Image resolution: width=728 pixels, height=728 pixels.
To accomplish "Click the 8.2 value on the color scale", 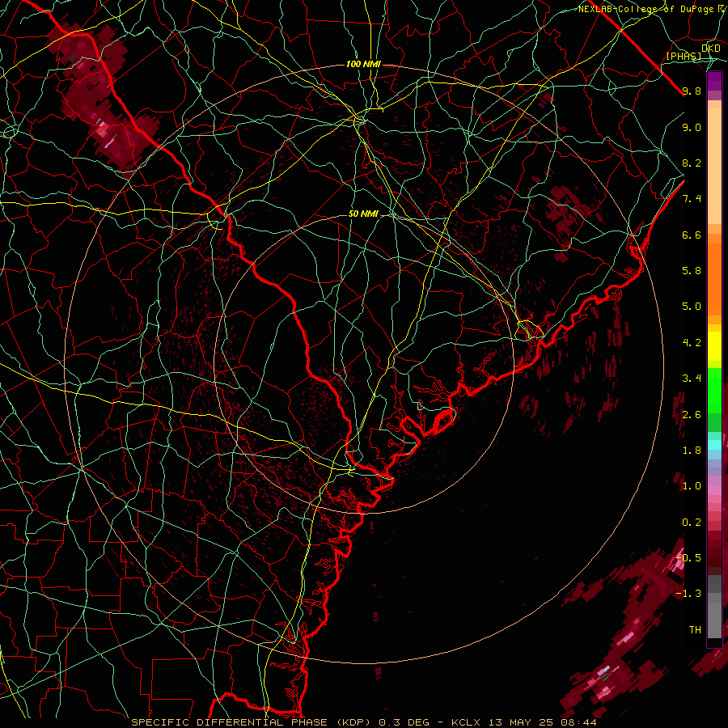I will click(692, 163).
